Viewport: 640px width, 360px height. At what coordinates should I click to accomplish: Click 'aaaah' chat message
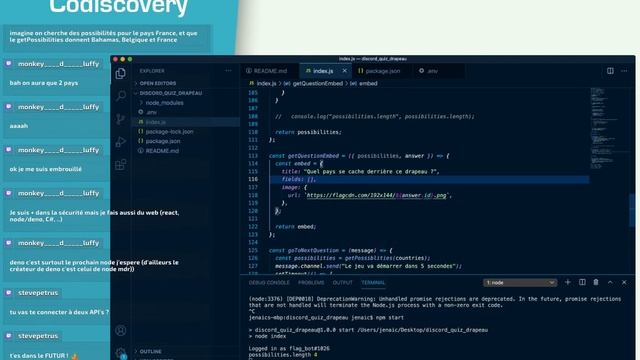pos(19,126)
